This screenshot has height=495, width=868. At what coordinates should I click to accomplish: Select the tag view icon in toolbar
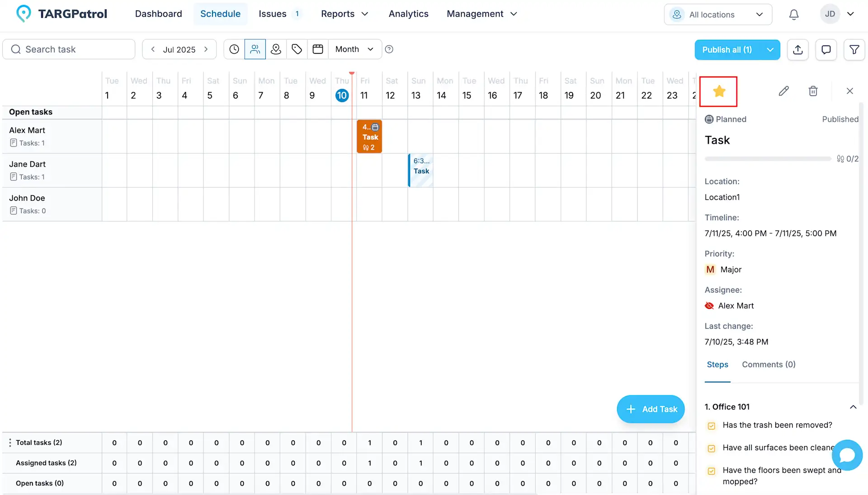[x=297, y=49]
